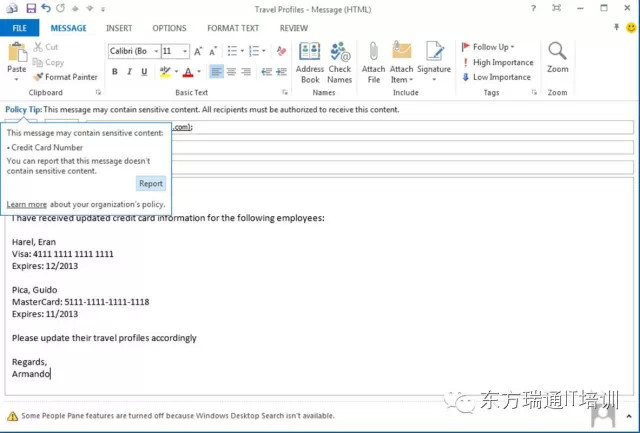Increase font size with Grow Font
The height and width of the screenshot is (433, 640).
198,51
